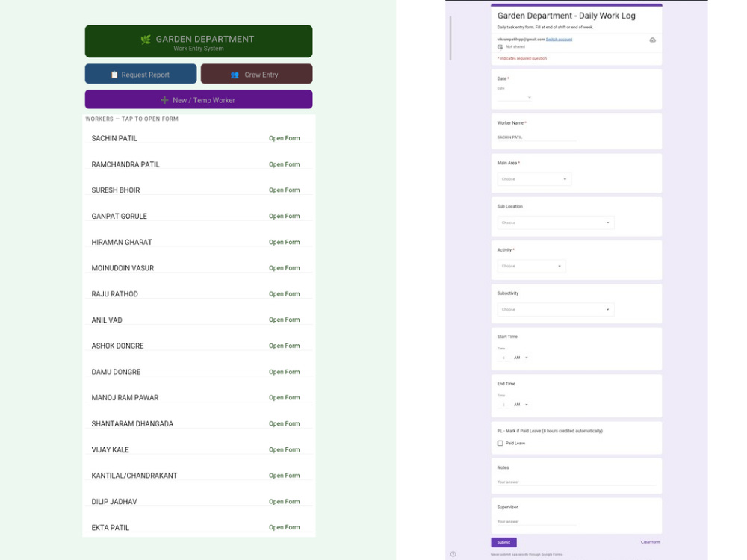
Task: Open Form for SURESH BHOIR
Action: (285, 190)
